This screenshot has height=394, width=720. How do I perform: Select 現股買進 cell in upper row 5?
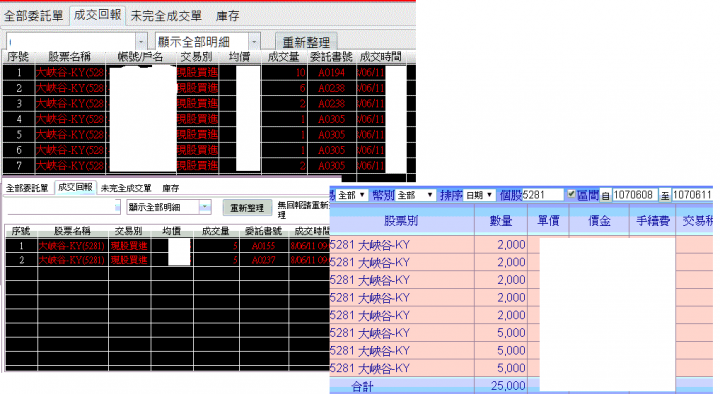coord(197,135)
